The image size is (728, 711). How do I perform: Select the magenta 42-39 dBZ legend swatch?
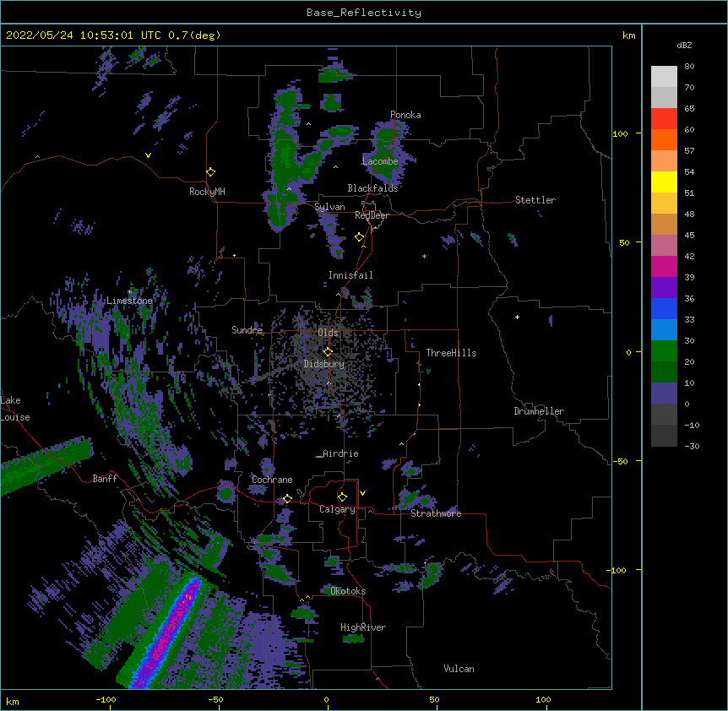(664, 266)
